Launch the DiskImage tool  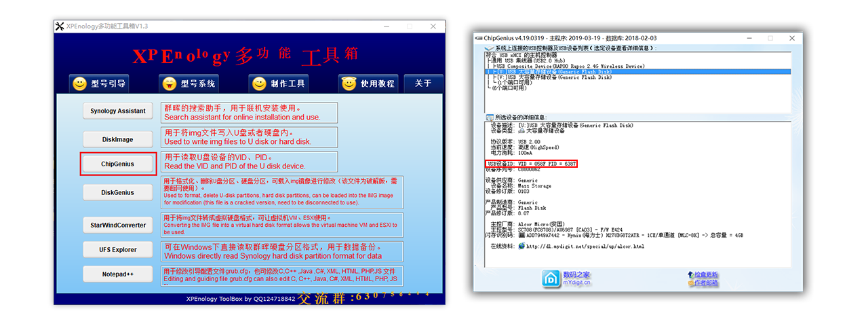pos(118,140)
